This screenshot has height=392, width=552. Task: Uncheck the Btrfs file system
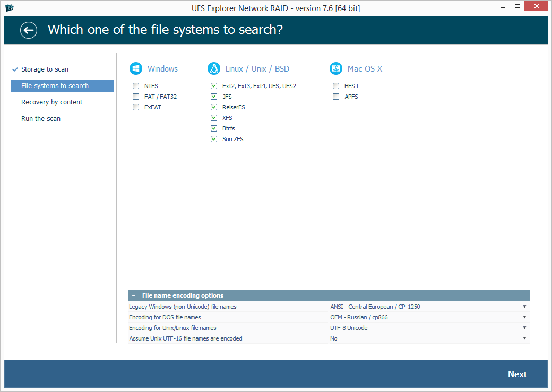point(214,128)
